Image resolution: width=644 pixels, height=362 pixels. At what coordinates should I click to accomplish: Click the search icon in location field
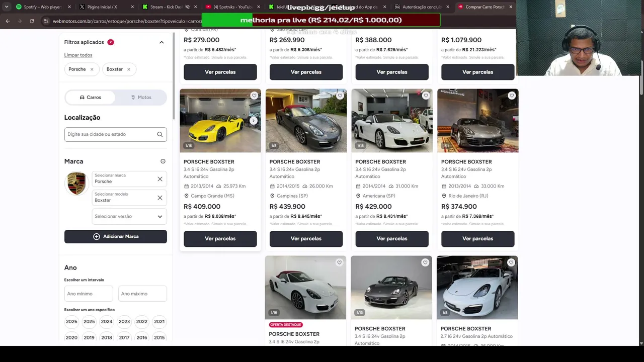point(160,134)
